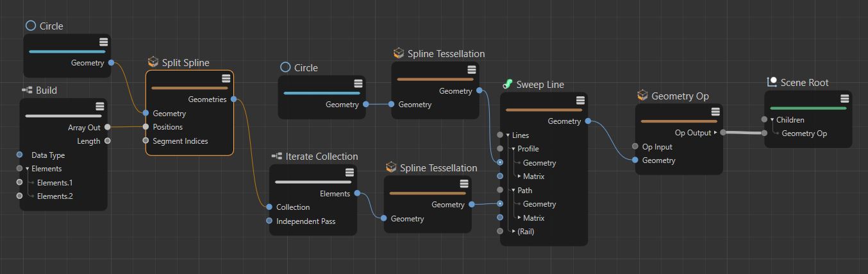Click the white color bar of Build node
Screen dimensions: 868x274
point(63,116)
